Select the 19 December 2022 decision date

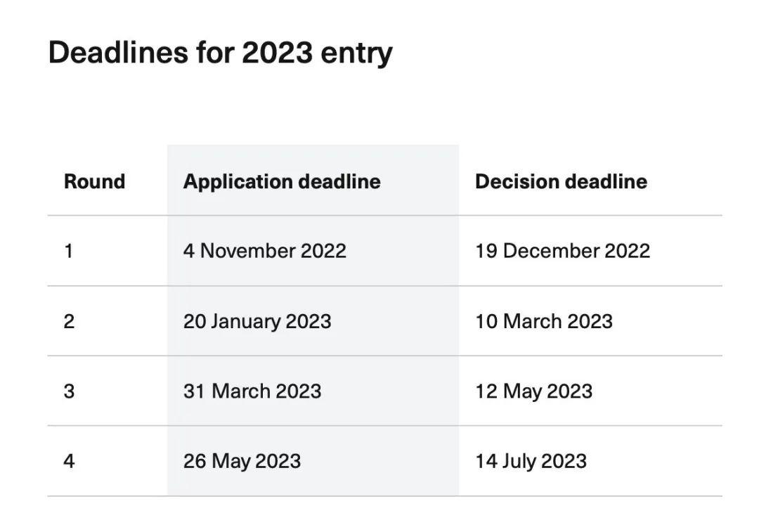(562, 251)
